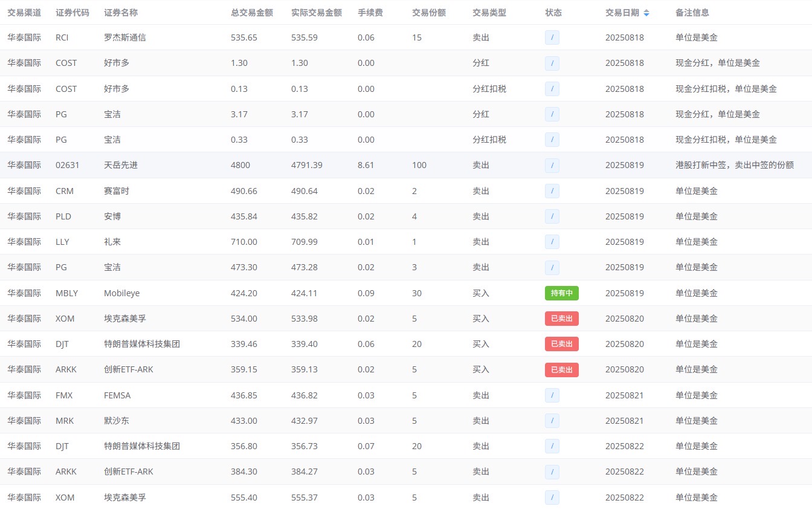Click the 432.97 actual amount cell

coord(304,421)
